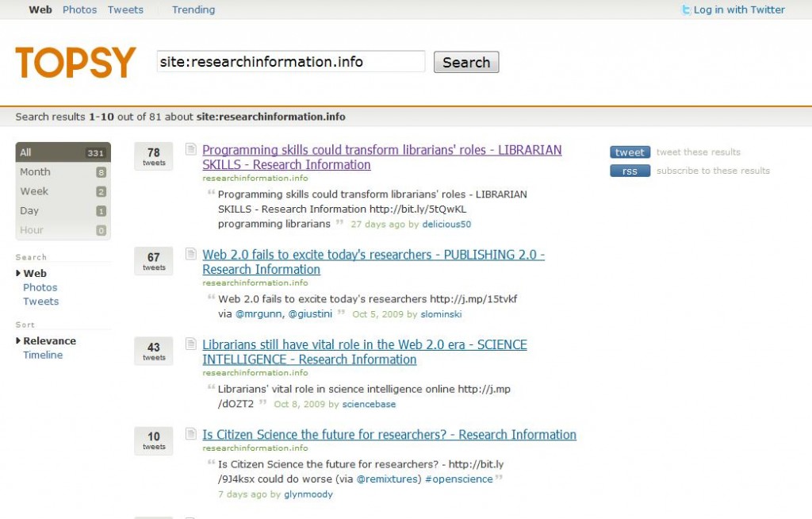
Task: Click researchinformation.info URL under Programming skills result
Action: point(255,179)
